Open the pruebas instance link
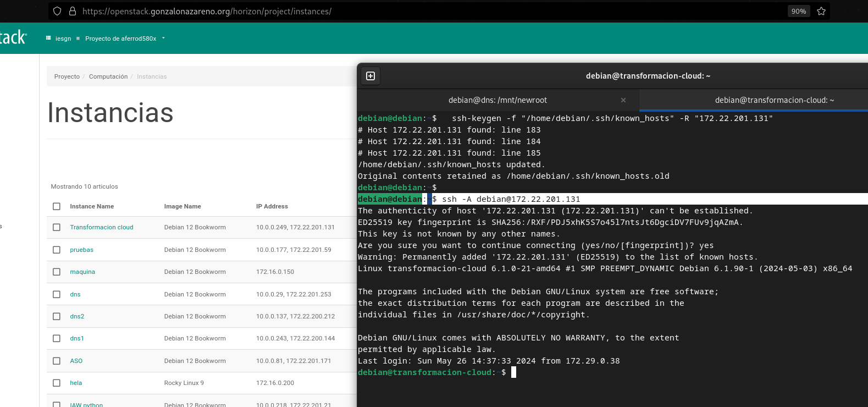Screen dimensions: 868x407 pyautogui.click(x=82, y=250)
